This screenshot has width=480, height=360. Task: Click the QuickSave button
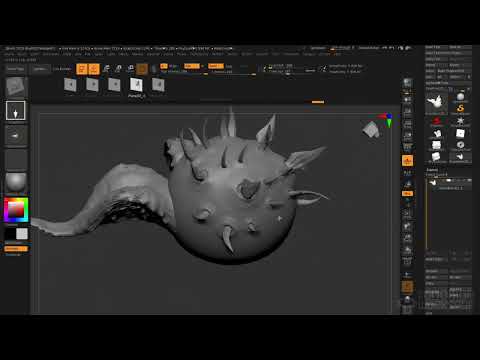pyautogui.click(x=318, y=48)
